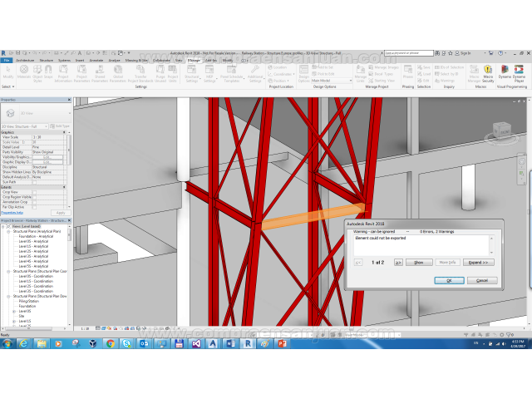Expand the Level 1S tree node
The image size is (532, 399).
(x=14, y=321)
